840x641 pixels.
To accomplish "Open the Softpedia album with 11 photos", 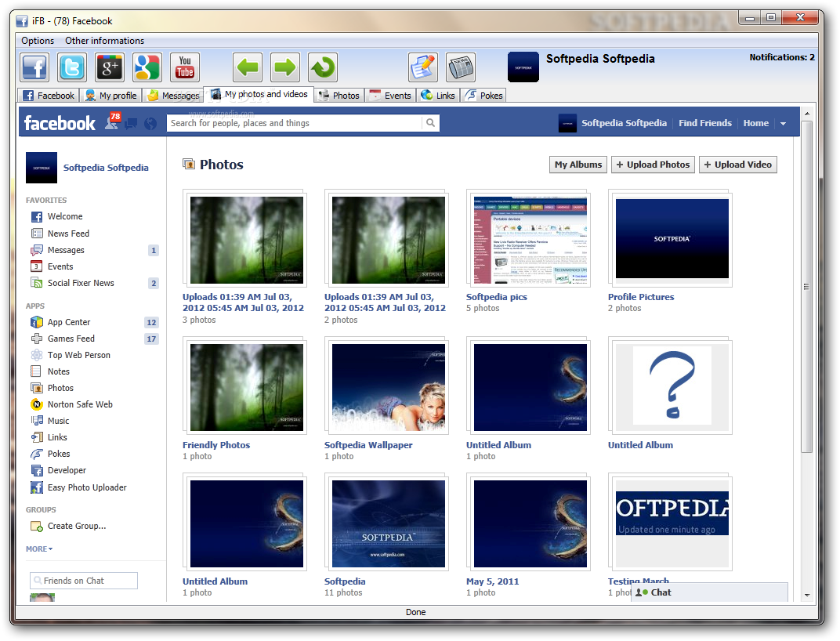I will point(388,523).
